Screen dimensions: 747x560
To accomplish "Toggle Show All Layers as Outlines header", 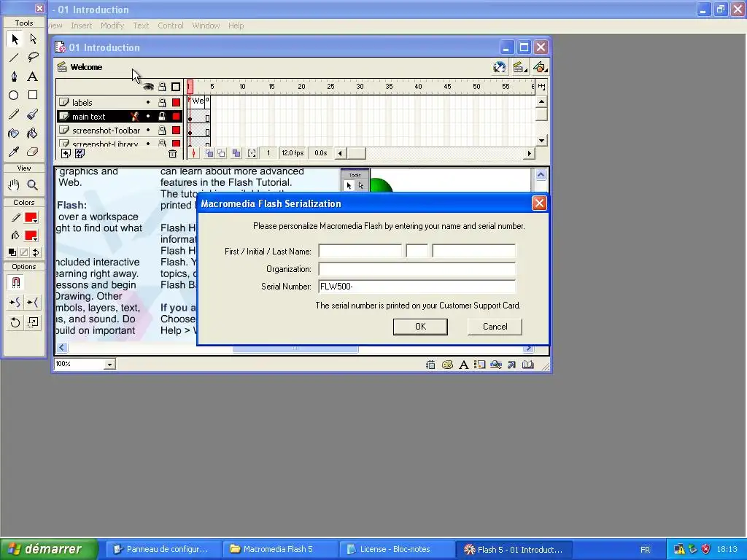I will 176,87.
